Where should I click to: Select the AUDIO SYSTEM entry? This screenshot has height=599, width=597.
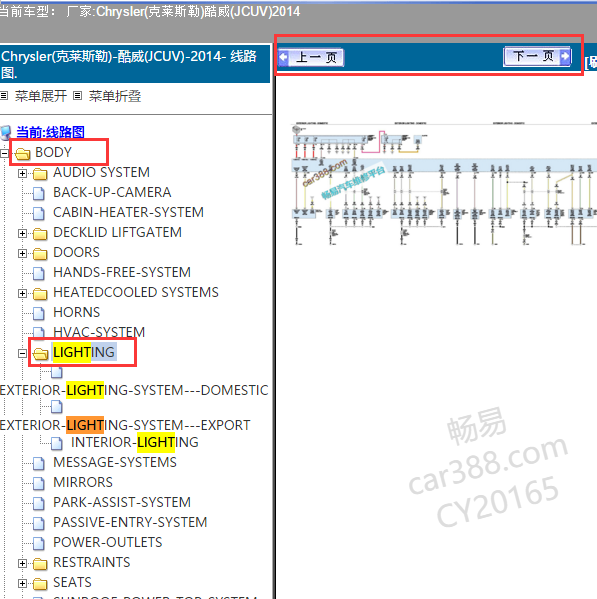point(101,172)
